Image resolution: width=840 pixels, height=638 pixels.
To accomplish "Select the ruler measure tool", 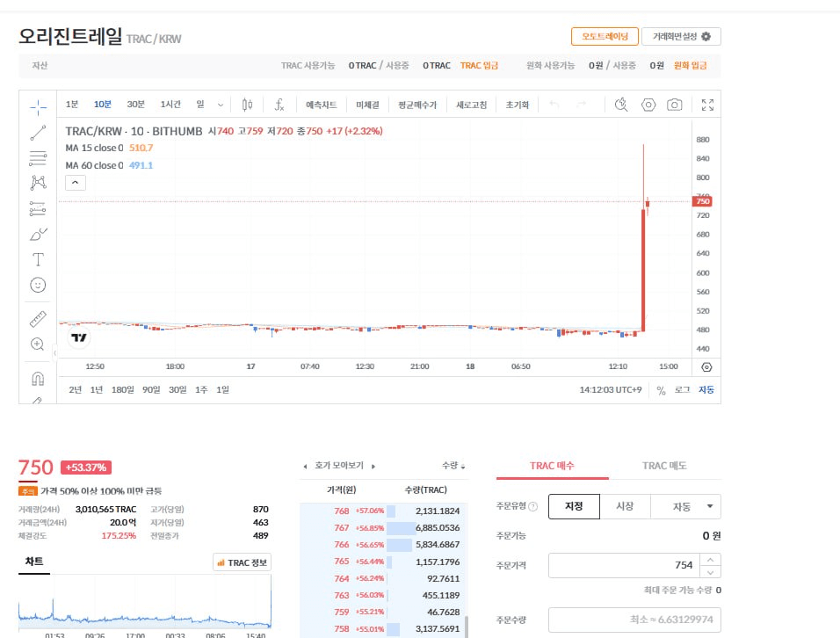I will 38,319.
